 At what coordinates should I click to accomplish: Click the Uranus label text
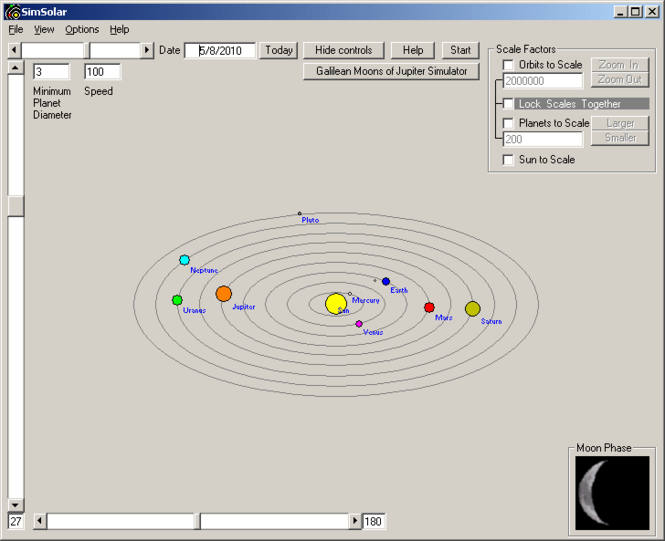click(194, 310)
